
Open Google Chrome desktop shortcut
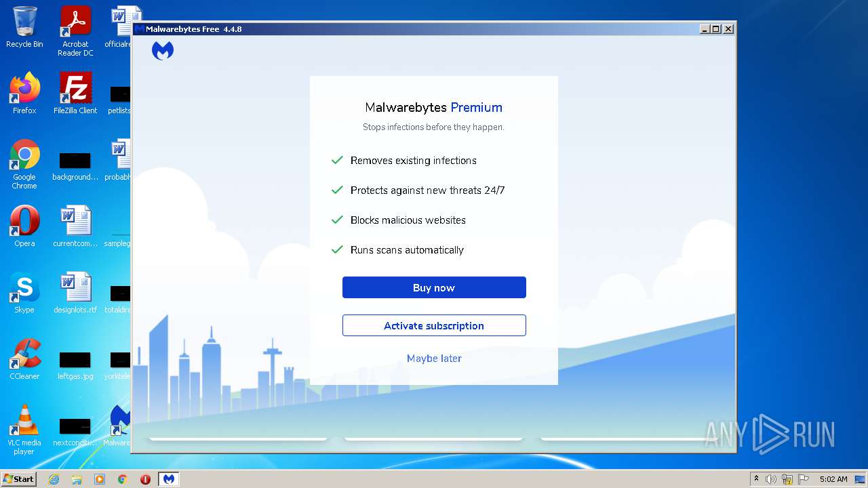click(x=24, y=164)
